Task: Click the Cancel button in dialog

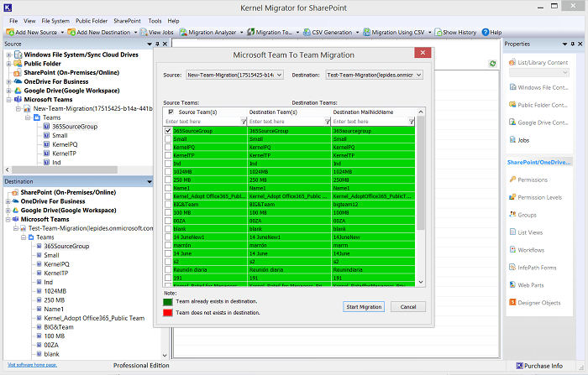Action: (x=408, y=307)
